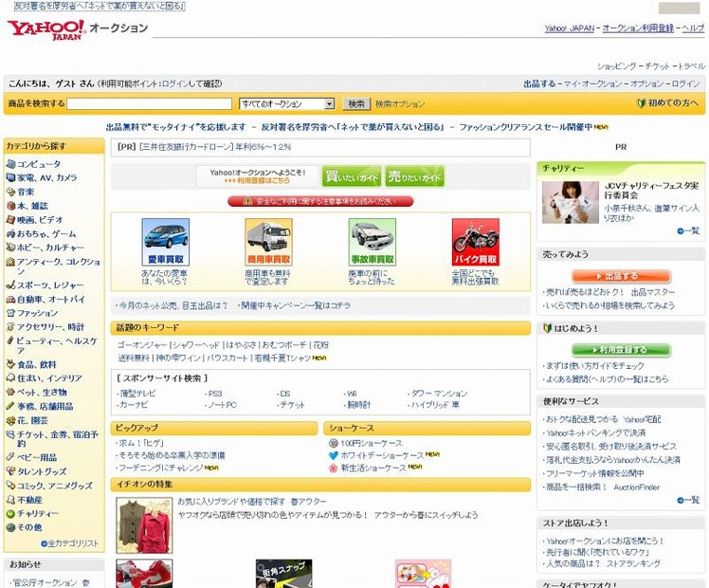Open the 出品する link in header bar
The height and width of the screenshot is (588, 709).
pos(539,83)
